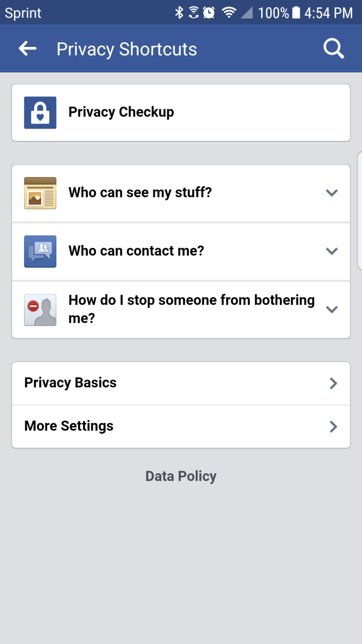This screenshot has width=362, height=644.
Task: Tap the back arrow in the header
Action: (28, 48)
